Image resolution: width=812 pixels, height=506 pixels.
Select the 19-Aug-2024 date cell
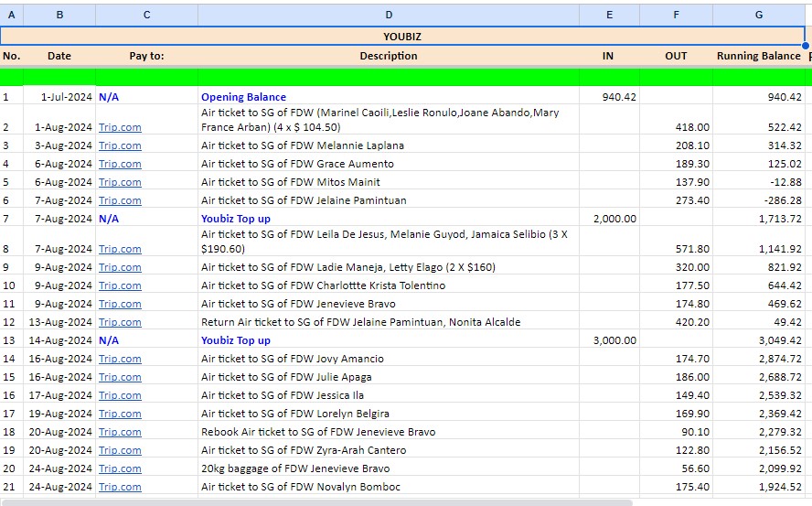click(x=59, y=414)
